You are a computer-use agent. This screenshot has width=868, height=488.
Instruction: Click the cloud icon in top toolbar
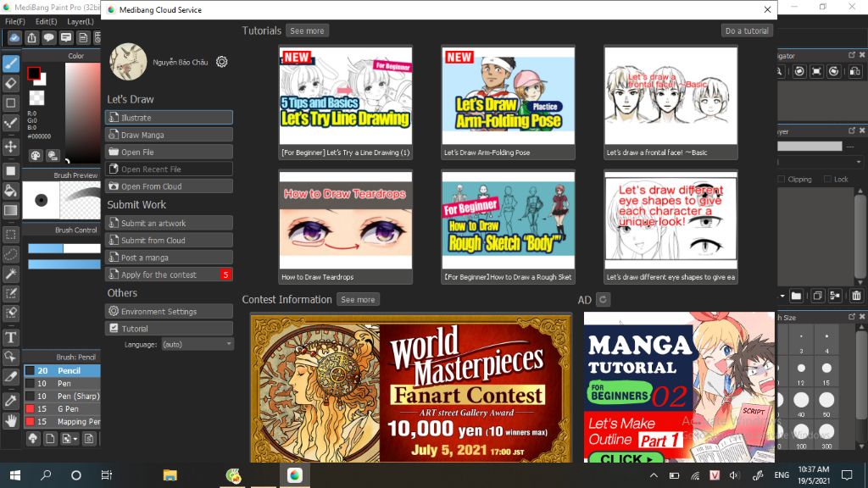coord(14,37)
